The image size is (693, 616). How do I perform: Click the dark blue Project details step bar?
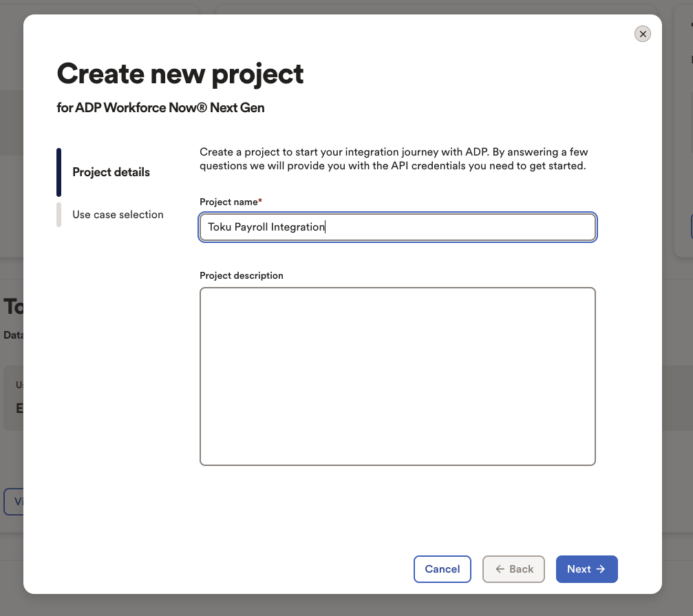[x=58, y=172]
